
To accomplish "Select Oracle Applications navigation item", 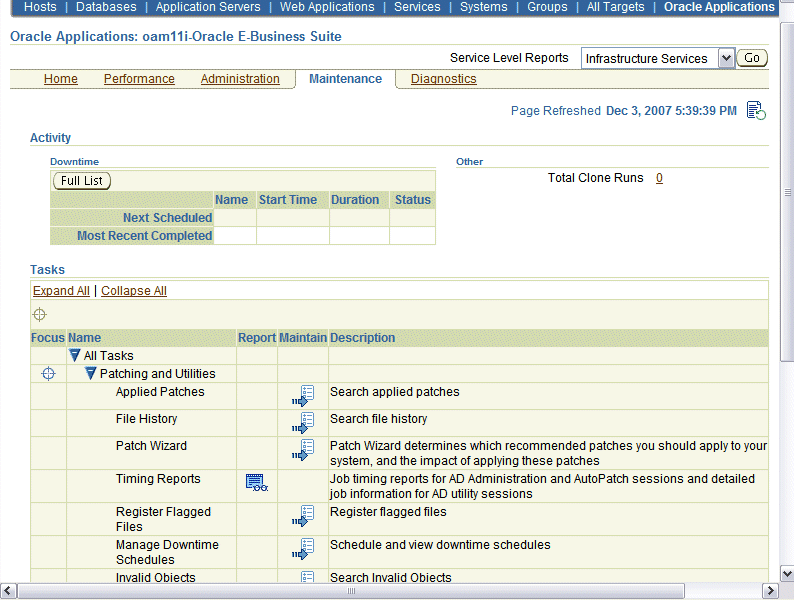I will pos(720,7).
